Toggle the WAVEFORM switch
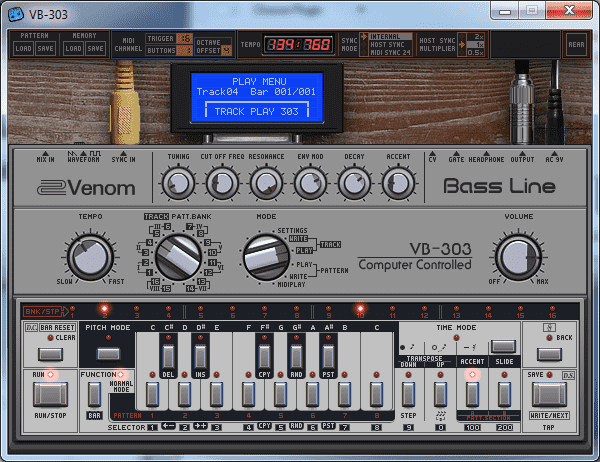Viewport: 600px width, 462px height. [83, 156]
